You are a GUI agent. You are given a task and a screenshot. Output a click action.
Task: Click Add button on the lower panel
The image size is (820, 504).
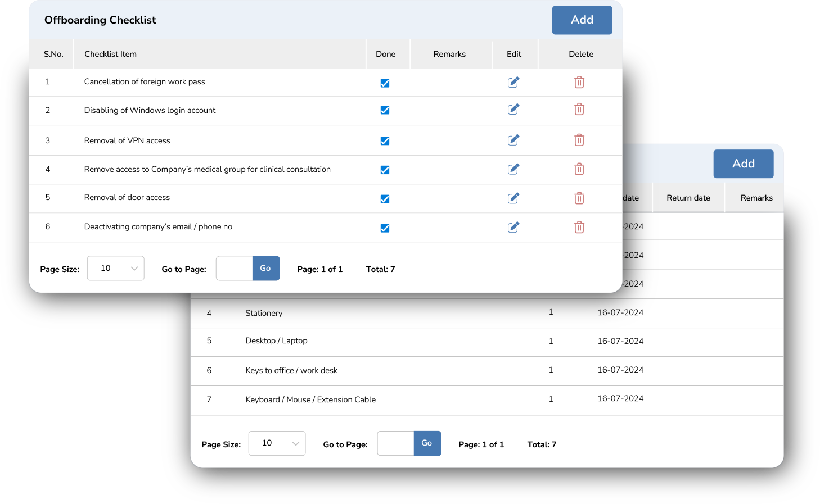click(x=743, y=164)
